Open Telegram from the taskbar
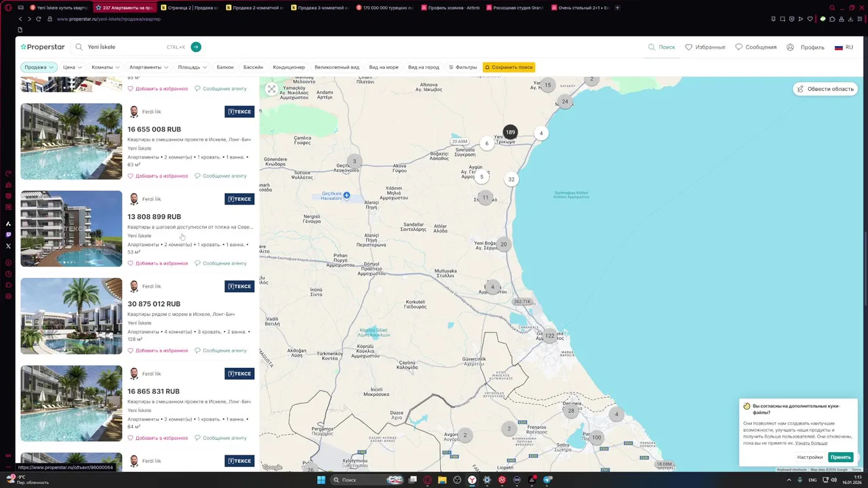 (547, 480)
